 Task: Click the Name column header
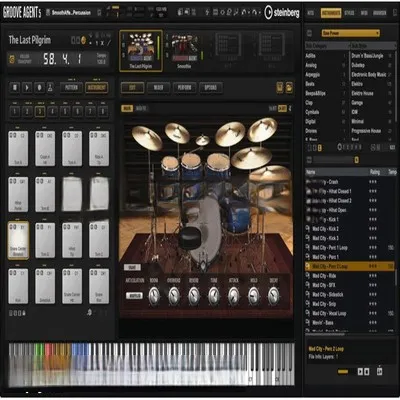click(x=311, y=172)
